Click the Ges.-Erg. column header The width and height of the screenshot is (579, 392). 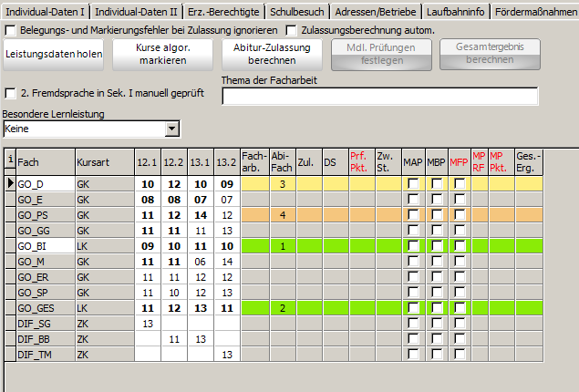(x=529, y=162)
